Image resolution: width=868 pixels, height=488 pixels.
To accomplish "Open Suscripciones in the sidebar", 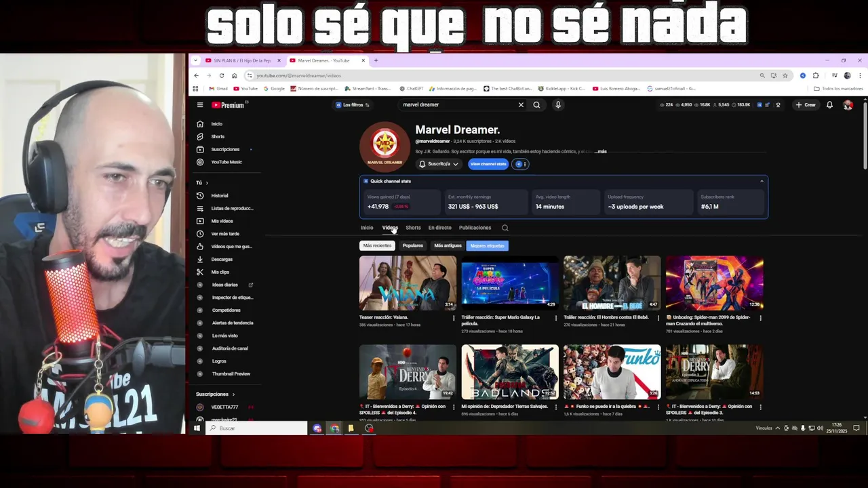I will [224, 149].
